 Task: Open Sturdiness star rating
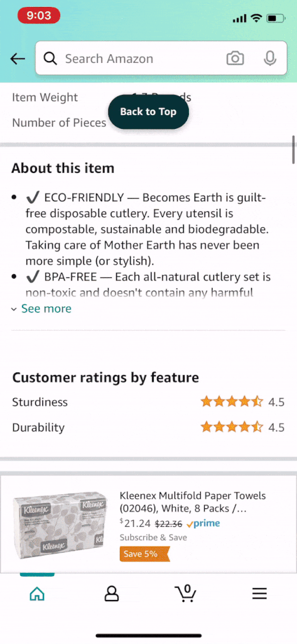coord(232,402)
